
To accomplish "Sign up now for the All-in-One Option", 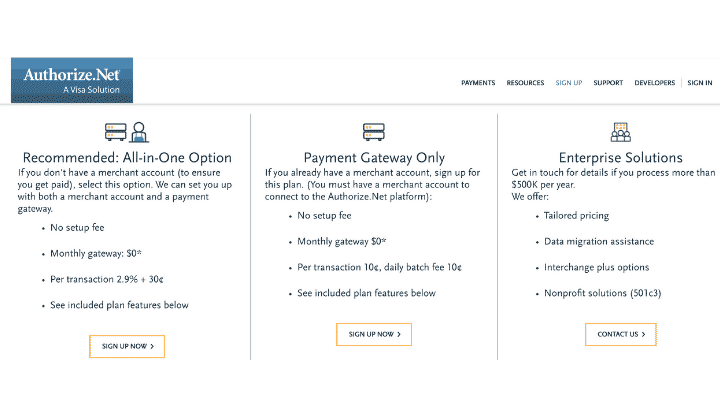I will click(127, 347).
